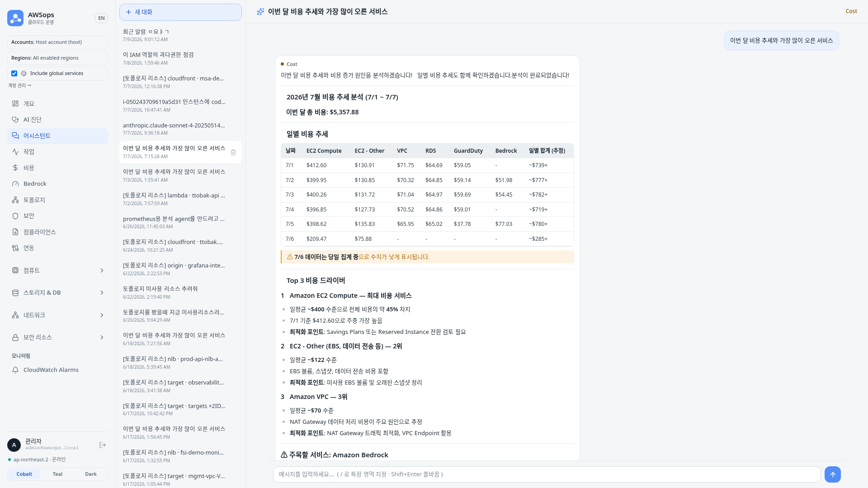868x488 pixels.
Task: Click the globe icon by Include global services
Action: click(24, 73)
